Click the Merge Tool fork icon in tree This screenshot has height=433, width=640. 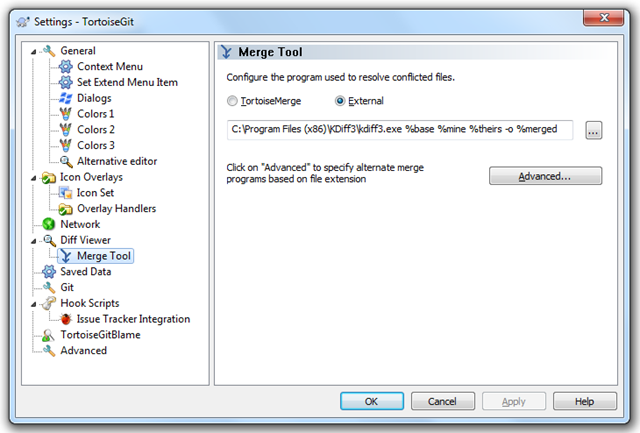pos(66,256)
